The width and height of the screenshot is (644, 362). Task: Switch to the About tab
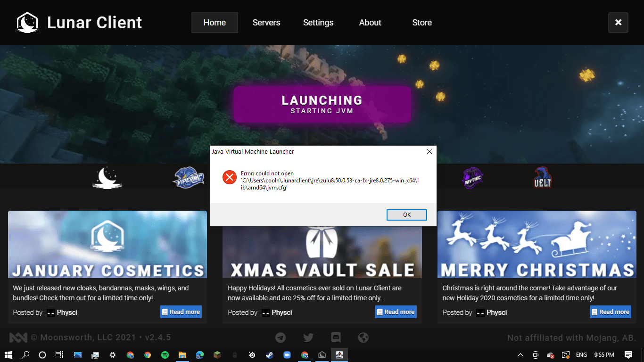(x=370, y=23)
